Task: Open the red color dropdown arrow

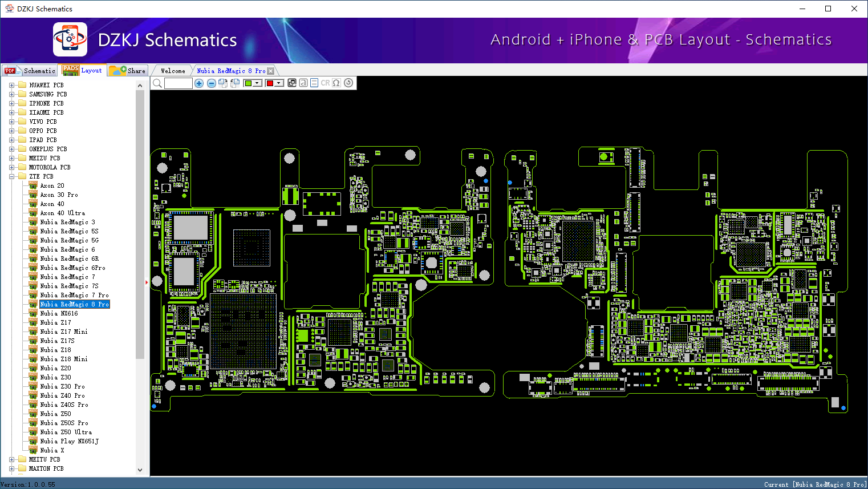Action: point(279,83)
